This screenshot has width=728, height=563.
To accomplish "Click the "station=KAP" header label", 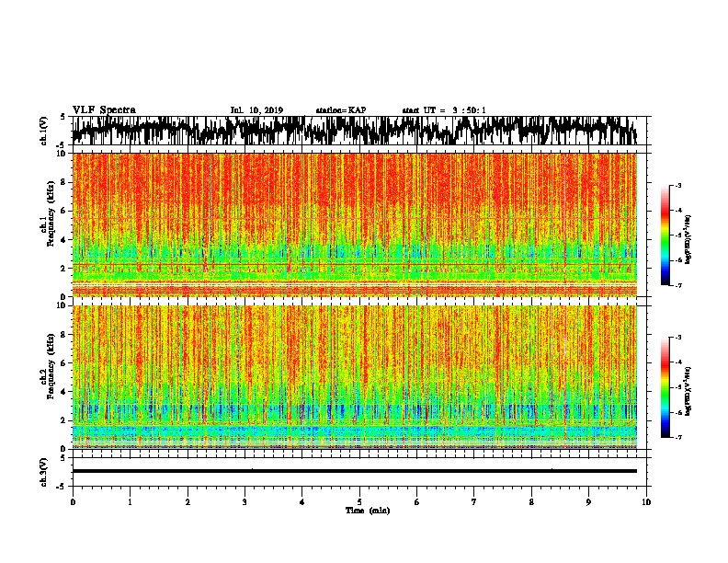I will pos(341,110).
